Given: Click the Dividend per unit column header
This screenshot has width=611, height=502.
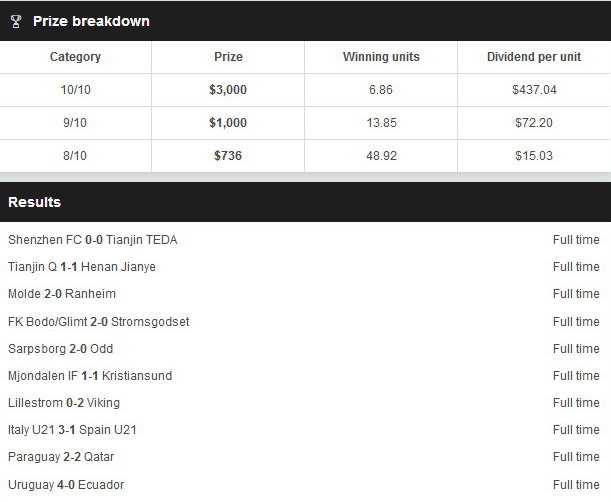Looking at the screenshot, I should 534,57.
